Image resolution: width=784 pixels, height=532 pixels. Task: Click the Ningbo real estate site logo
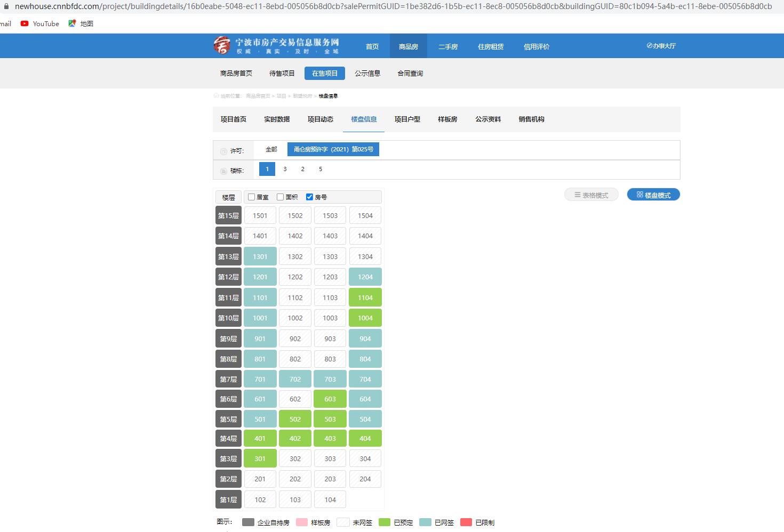pos(276,46)
